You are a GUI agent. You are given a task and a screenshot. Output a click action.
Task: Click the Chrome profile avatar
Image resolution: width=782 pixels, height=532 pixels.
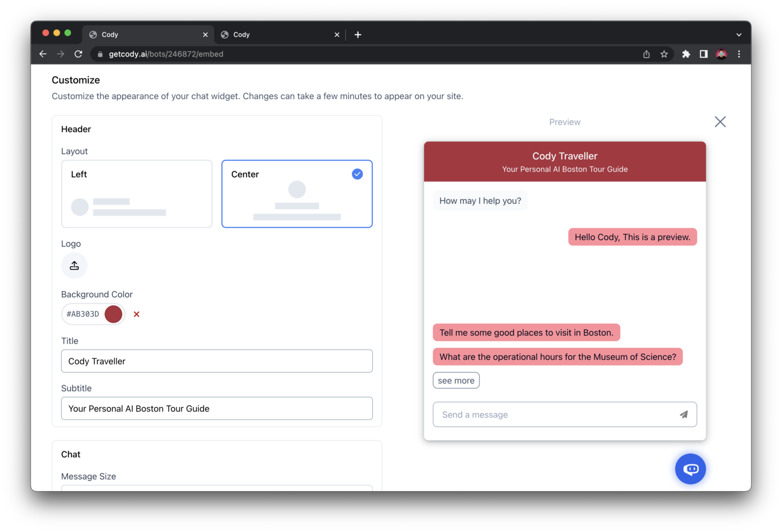coord(721,54)
